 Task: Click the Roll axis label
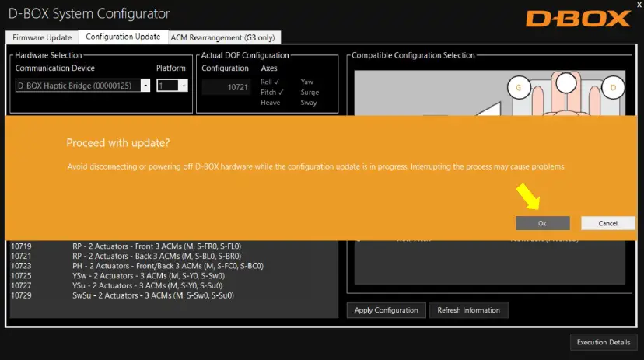pos(269,82)
